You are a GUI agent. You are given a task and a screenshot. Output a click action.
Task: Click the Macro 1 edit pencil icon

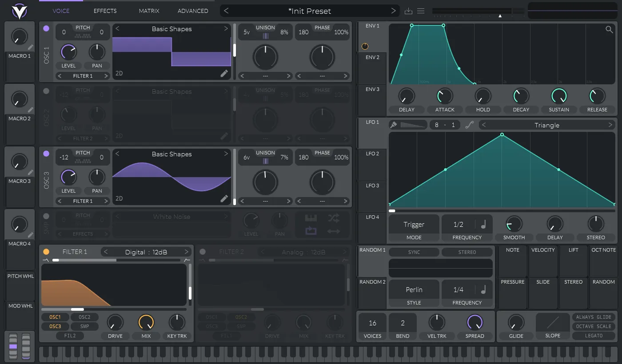click(31, 47)
